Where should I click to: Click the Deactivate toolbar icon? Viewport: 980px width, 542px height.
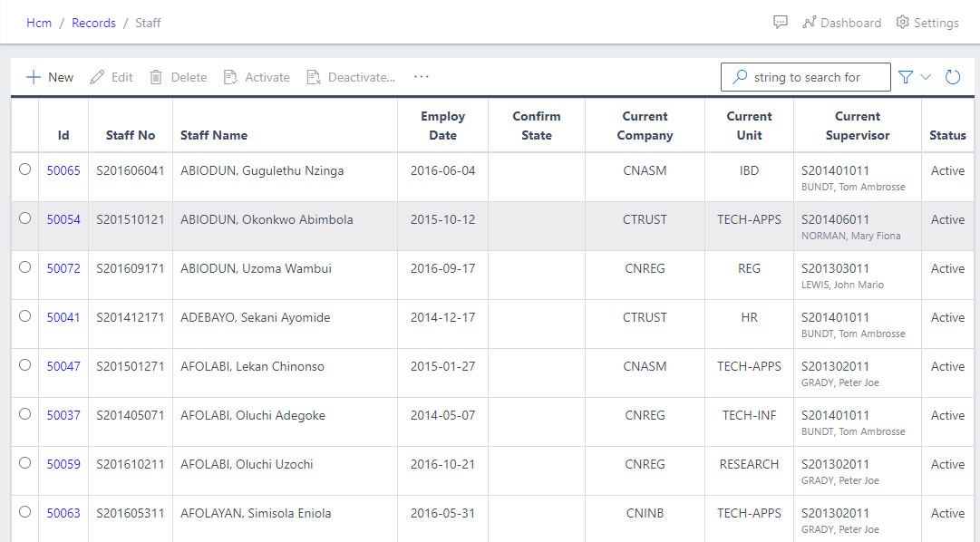coord(314,77)
